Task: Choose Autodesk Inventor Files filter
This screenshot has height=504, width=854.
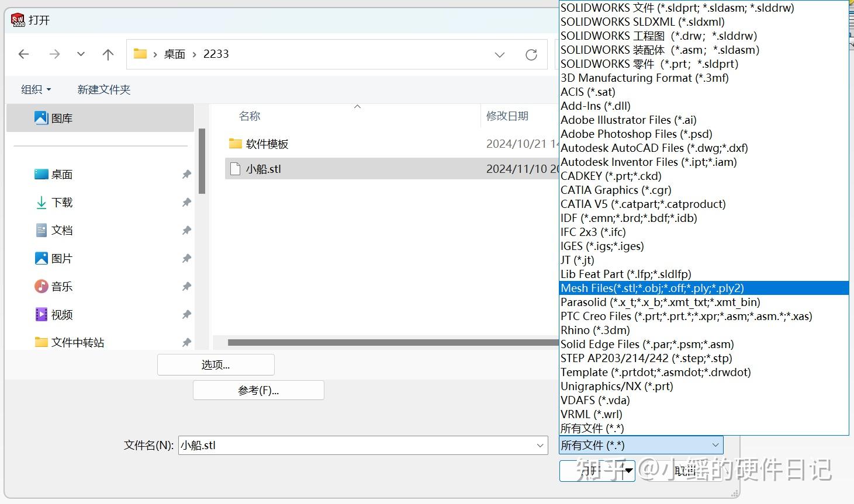Action: pos(704,162)
